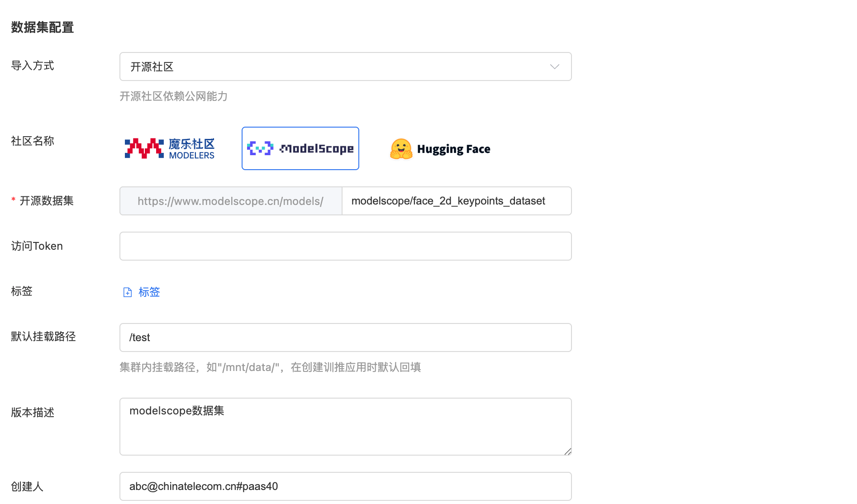Open the blue 标签 link
The height and width of the screenshot is (504, 857).
coord(149,292)
